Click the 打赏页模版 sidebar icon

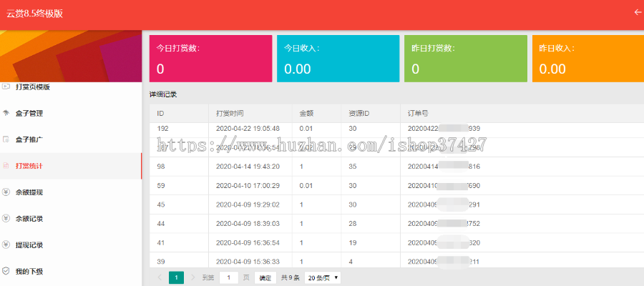tap(6, 87)
